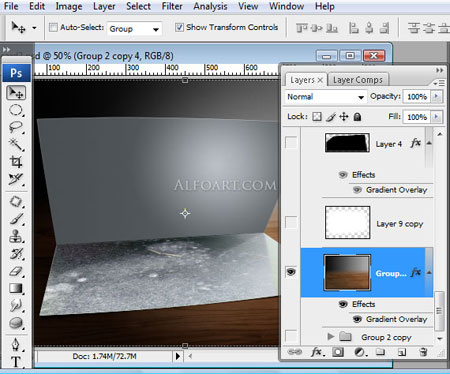Viewport: 450px width, 374px height.
Task: Switch to the Layer Comps tab
Action: (358, 80)
